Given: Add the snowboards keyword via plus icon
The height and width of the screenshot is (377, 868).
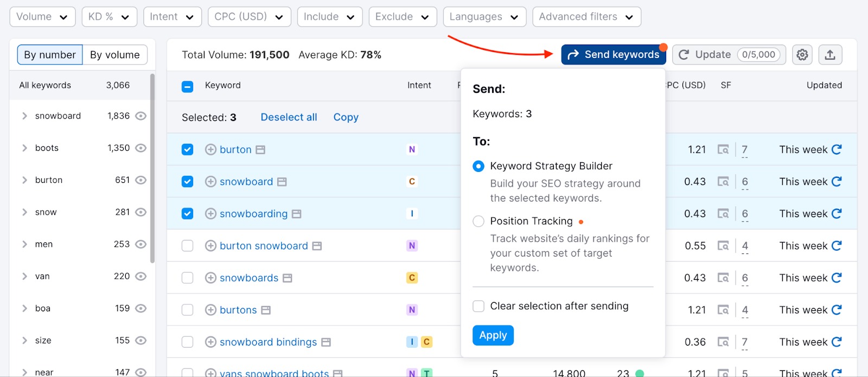Looking at the screenshot, I should click(x=210, y=278).
